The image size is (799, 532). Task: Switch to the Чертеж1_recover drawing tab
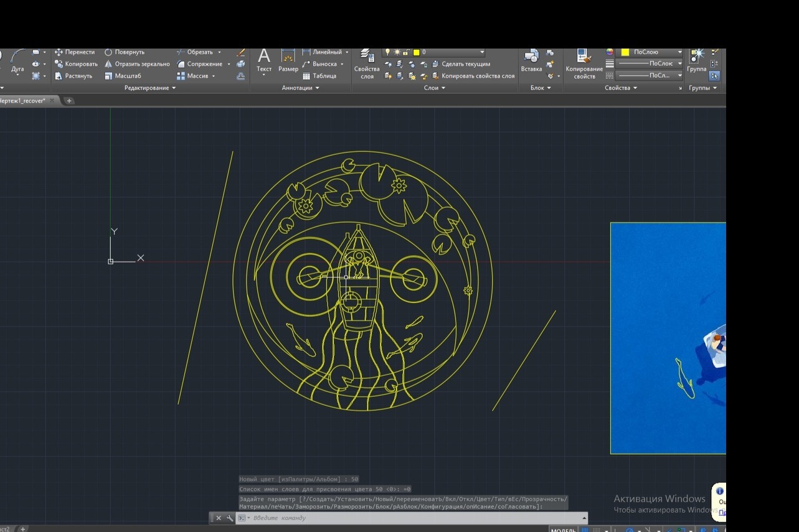tap(22, 100)
